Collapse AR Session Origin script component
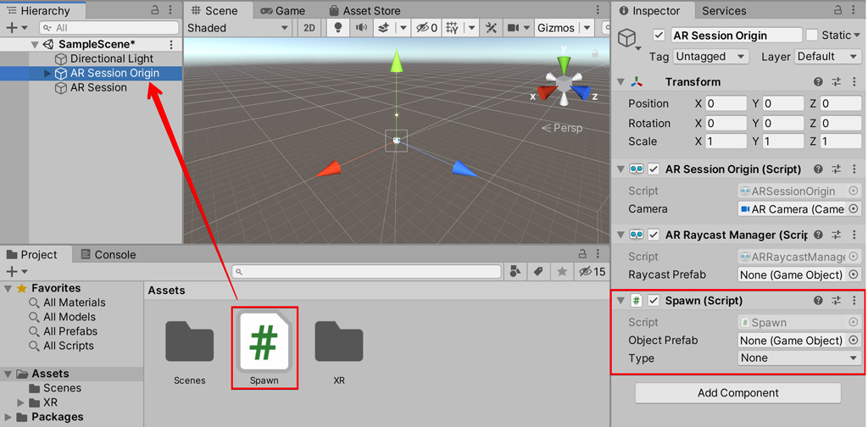Screen dimensions: 868x427 [x=620, y=169]
